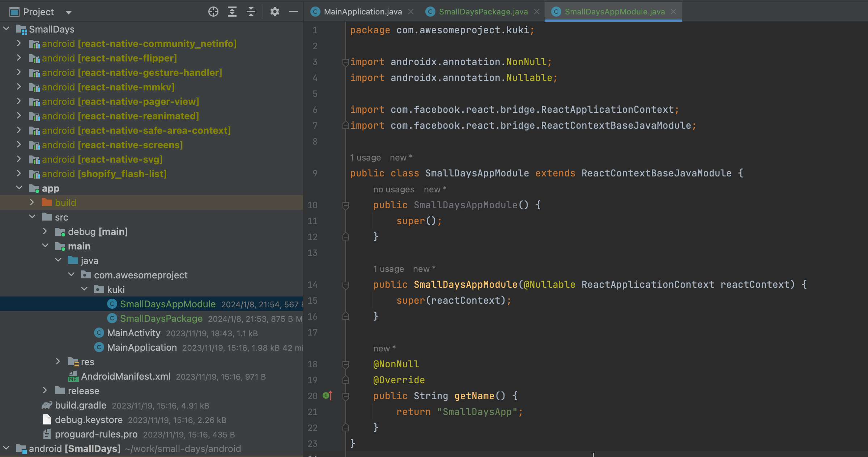
Task: Click the proguard-rules.pro file icon
Action: pyautogui.click(x=47, y=434)
